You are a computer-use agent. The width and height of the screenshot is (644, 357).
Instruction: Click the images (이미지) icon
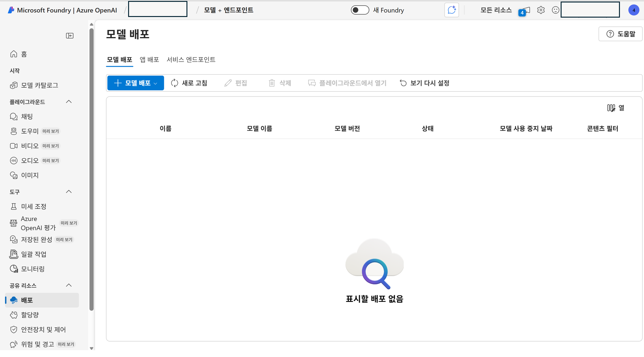click(x=14, y=175)
